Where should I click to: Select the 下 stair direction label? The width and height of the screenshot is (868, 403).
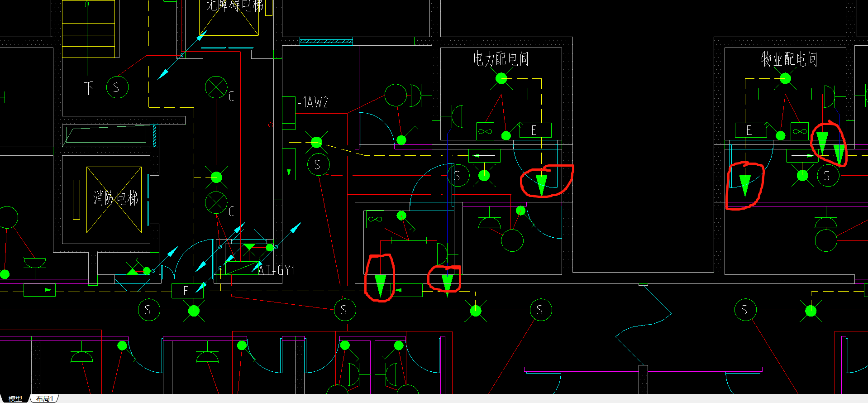coord(89,88)
